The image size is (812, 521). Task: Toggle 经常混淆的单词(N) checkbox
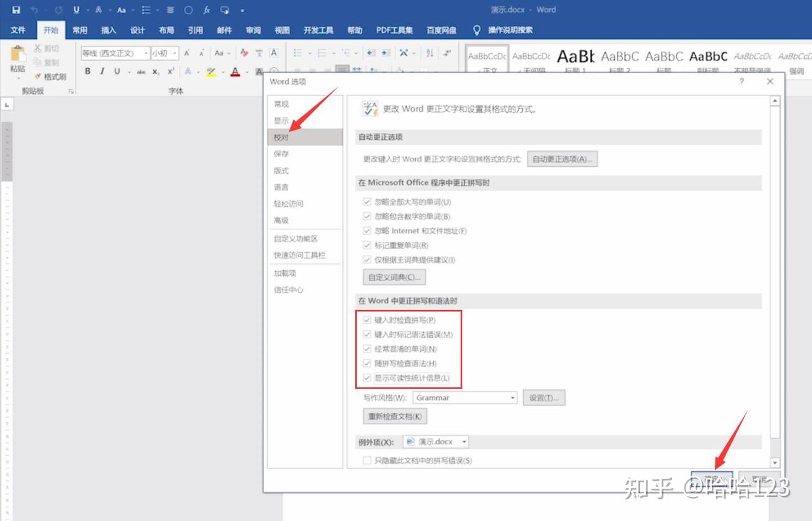coord(367,349)
